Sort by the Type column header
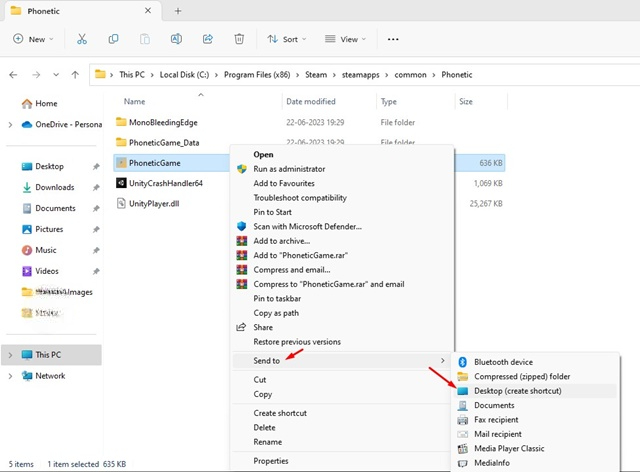 point(389,102)
